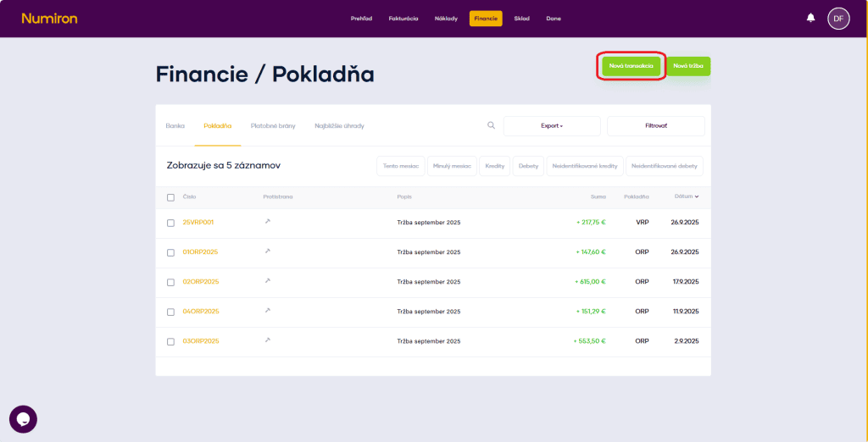Apply the Debety quick filter
This screenshot has width=868, height=442.
click(528, 166)
